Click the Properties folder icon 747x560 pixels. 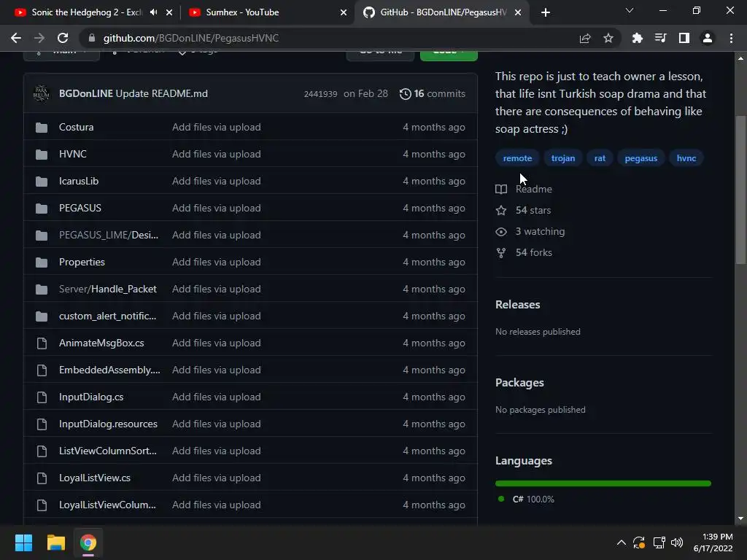click(42, 262)
